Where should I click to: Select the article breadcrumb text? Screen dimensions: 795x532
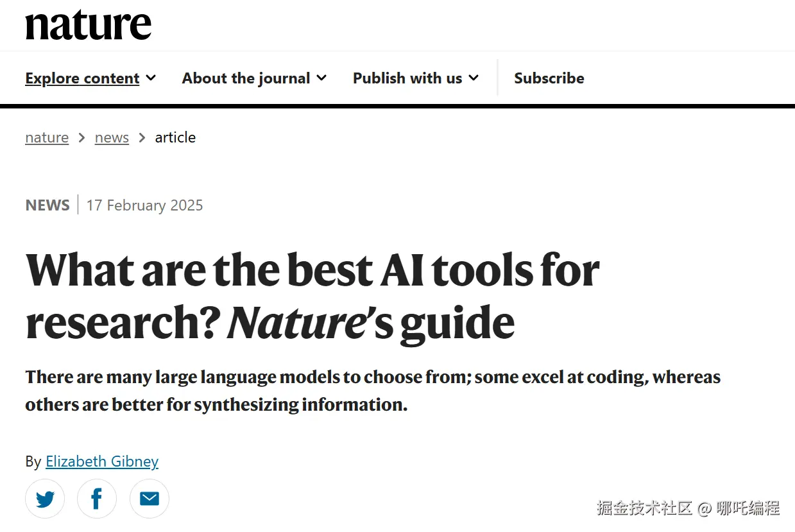tap(175, 137)
